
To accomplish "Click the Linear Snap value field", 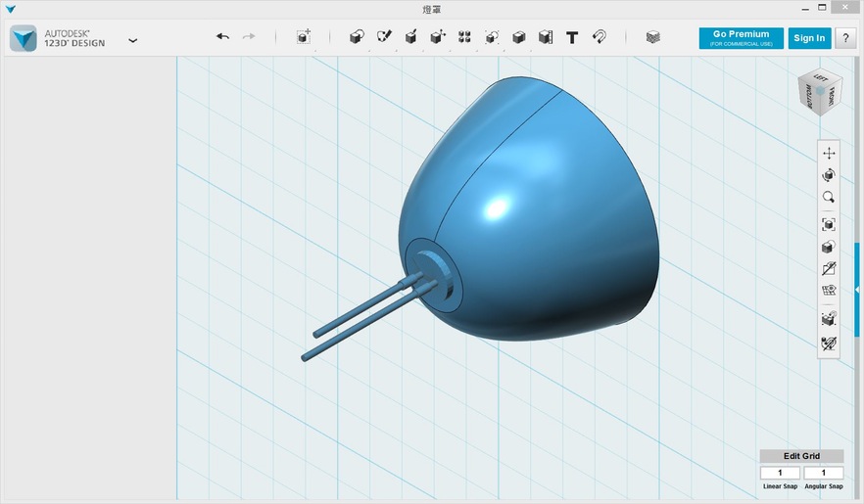I will pyautogui.click(x=780, y=473).
